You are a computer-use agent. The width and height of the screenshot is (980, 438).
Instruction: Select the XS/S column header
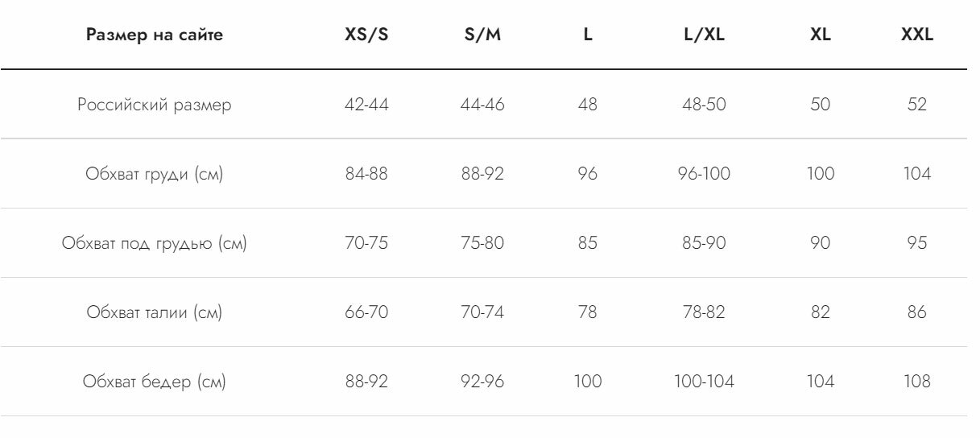pos(366,35)
